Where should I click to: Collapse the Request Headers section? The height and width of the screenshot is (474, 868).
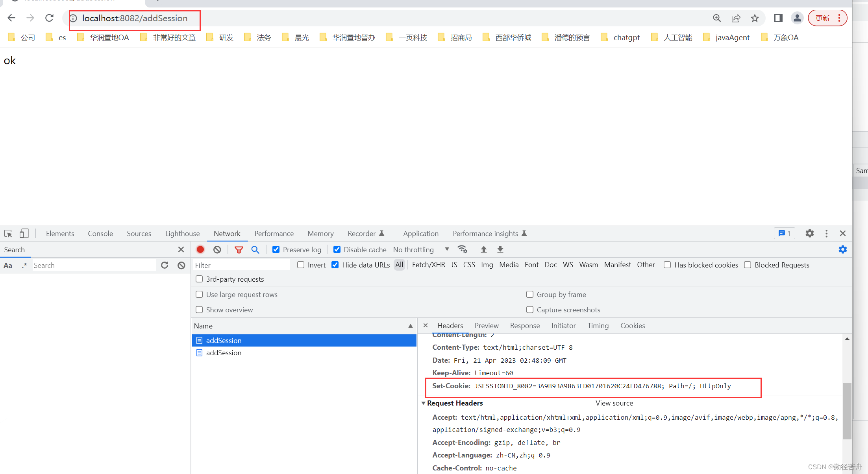tap(424, 403)
